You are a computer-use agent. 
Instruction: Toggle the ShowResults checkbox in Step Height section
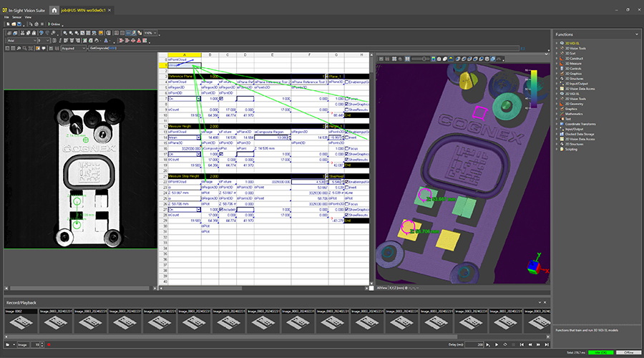[347, 213]
